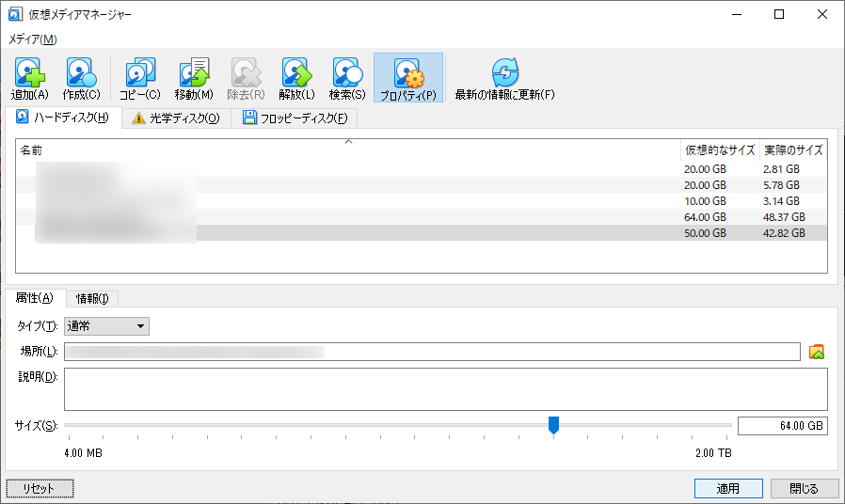Click the folder browse icon beside 場所
This screenshot has width=845, height=504.
pos(817,353)
